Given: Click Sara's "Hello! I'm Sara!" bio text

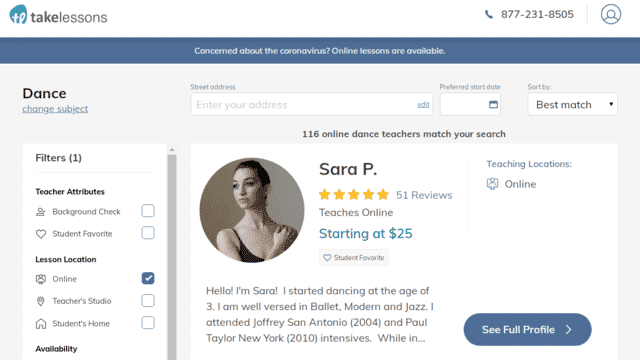Looking at the screenshot, I should (x=320, y=314).
